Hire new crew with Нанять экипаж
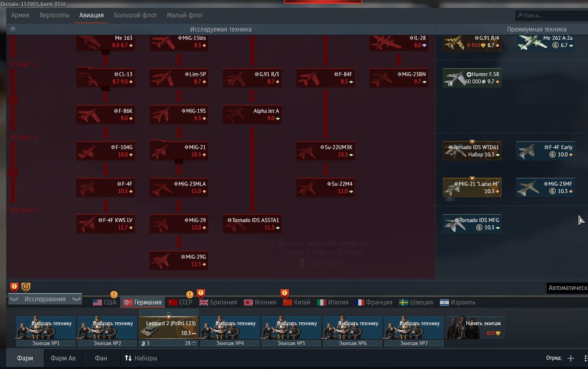Screen dimensions: 588x369 475,328
